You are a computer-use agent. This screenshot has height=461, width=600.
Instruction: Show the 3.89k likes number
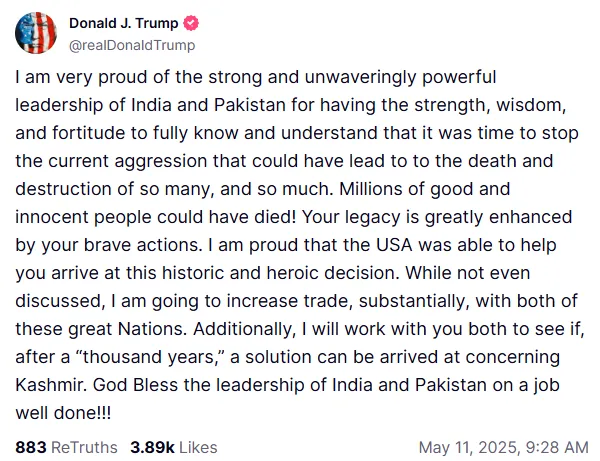152,447
